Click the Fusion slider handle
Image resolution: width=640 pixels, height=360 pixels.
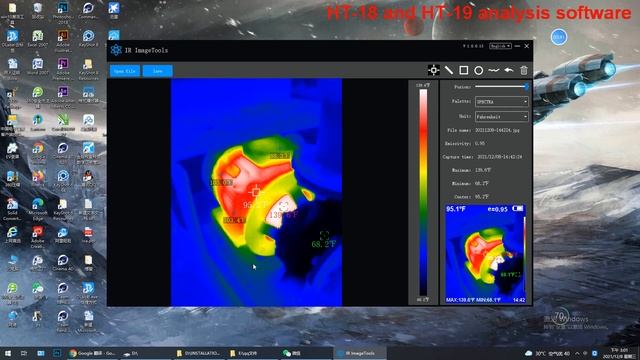(x=527, y=87)
